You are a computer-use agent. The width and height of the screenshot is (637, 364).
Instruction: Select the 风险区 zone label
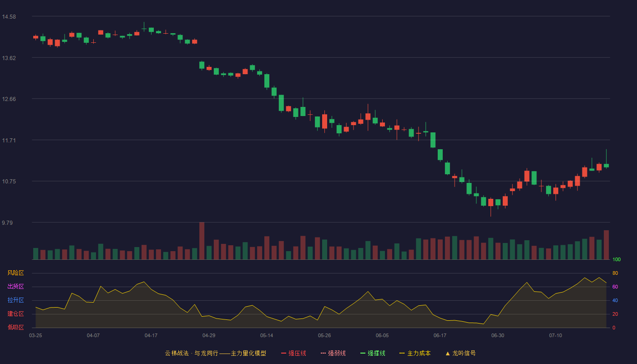click(x=16, y=273)
